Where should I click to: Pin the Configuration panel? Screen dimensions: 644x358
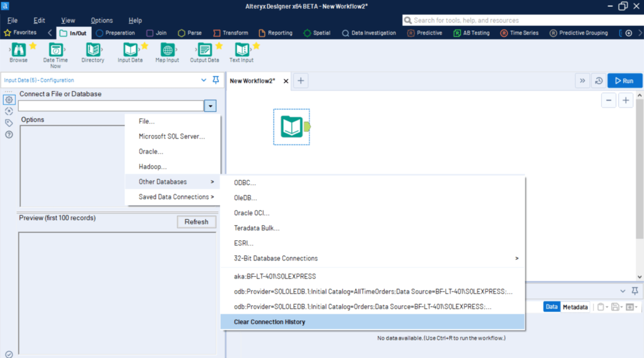pyautogui.click(x=216, y=81)
